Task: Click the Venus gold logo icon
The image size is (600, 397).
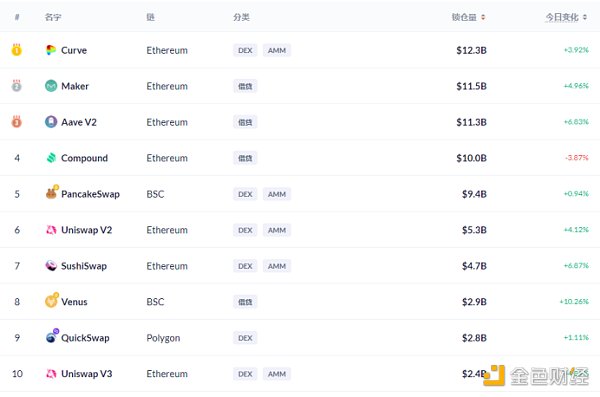Action: coord(52,301)
